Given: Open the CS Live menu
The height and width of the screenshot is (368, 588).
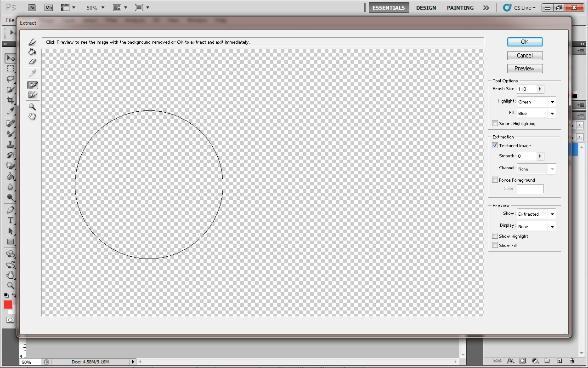Looking at the screenshot, I should coord(520,8).
